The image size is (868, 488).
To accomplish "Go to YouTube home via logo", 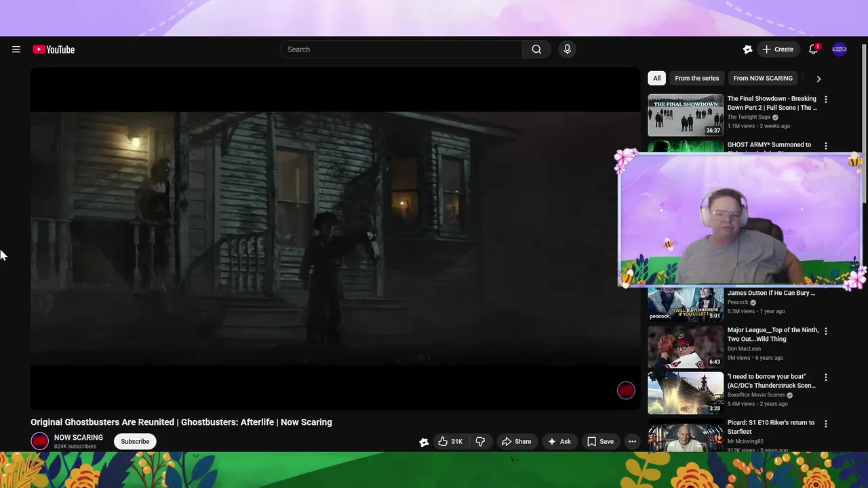I will 54,49.
